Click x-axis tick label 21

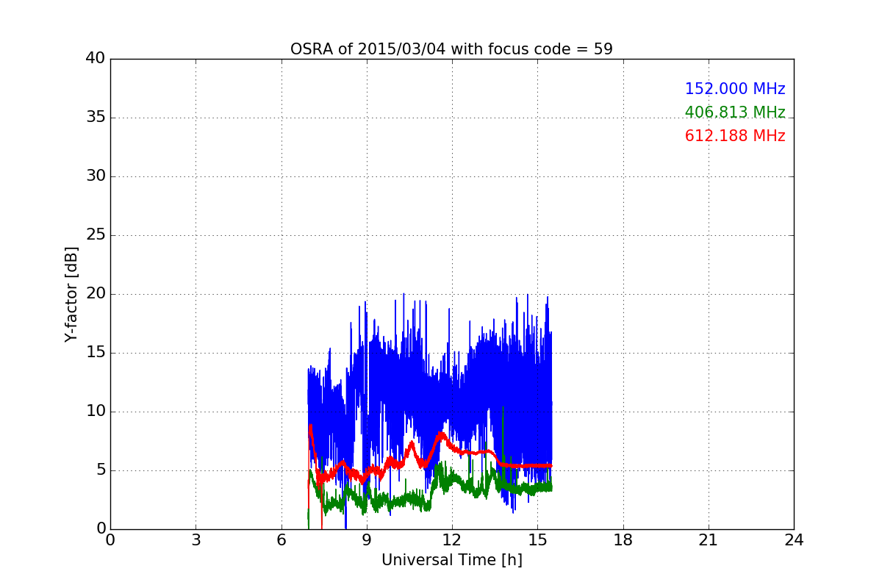[709, 540]
